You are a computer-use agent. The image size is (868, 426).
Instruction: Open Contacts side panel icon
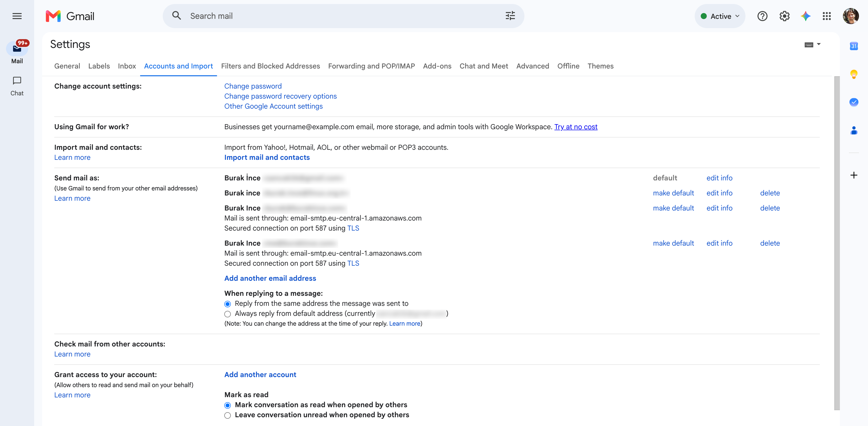coord(853,130)
